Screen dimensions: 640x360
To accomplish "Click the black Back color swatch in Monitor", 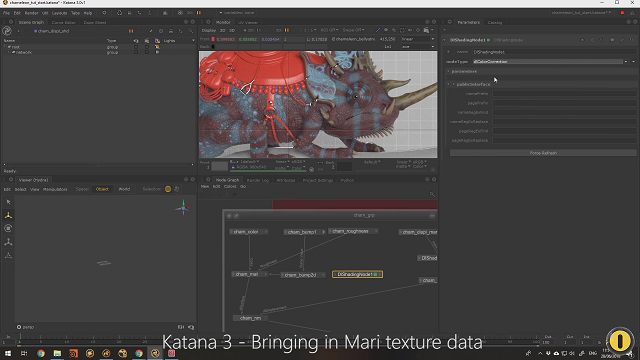I will pyautogui.click(x=213, y=47).
